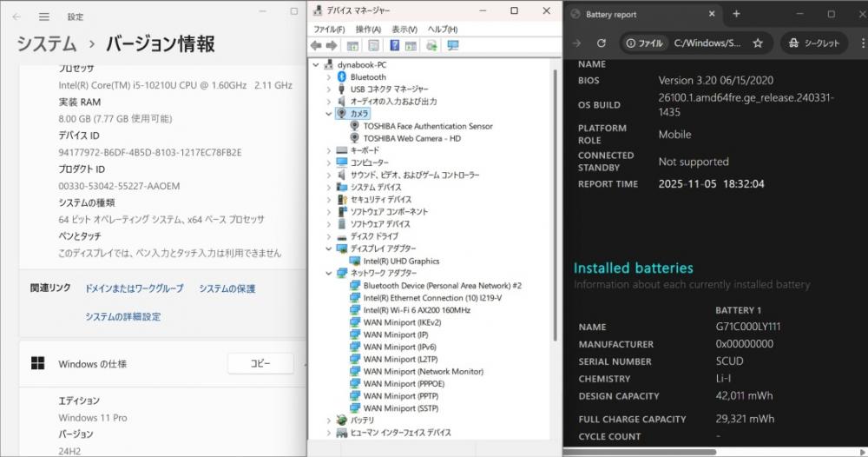Open ドメインまたはワークグループ link
The image size is (868, 457).
[134, 288]
